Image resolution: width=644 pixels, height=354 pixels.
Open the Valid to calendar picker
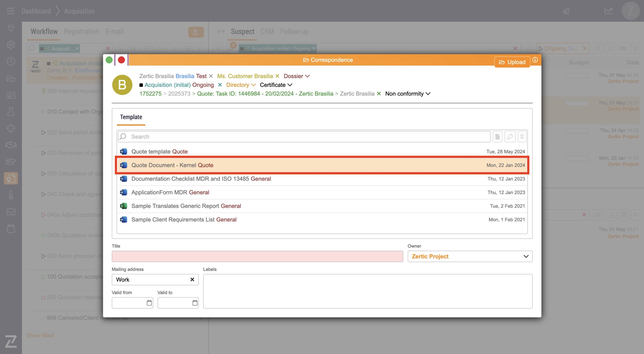[195, 303]
